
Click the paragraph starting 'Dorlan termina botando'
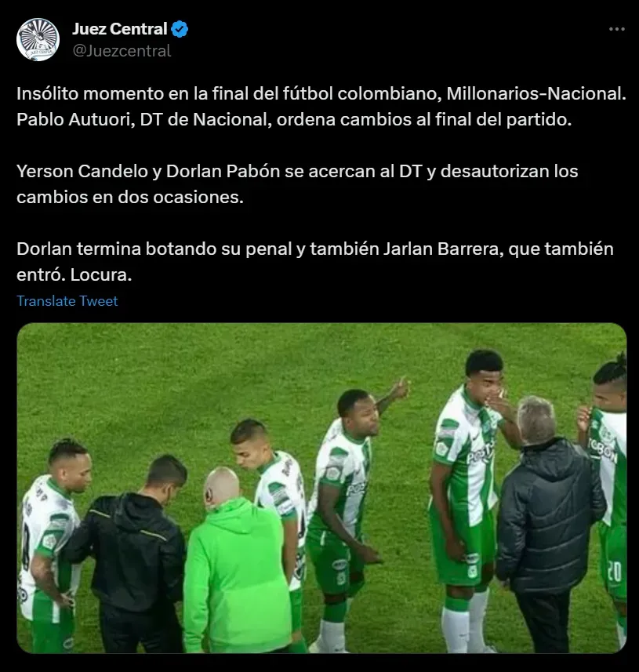click(315, 261)
